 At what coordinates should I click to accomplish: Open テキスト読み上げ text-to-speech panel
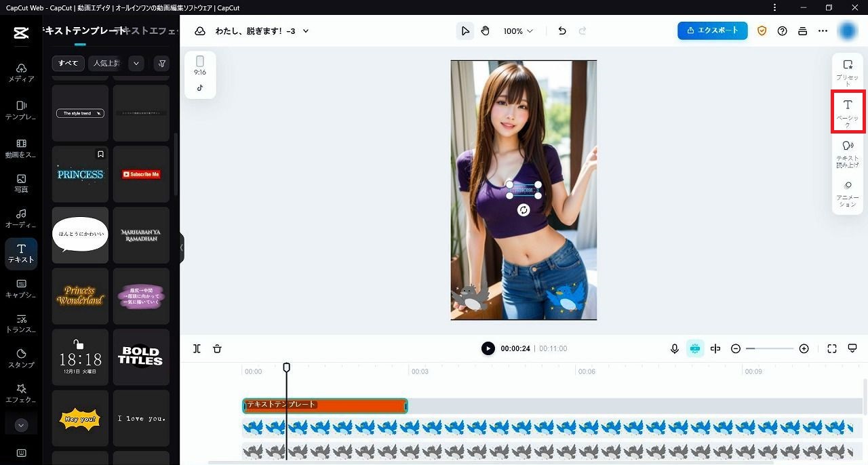point(847,154)
